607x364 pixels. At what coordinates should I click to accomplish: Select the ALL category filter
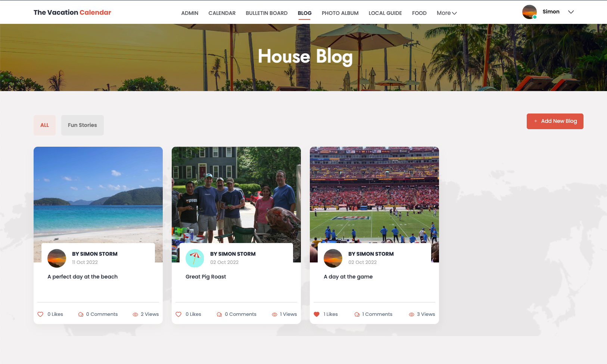pyautogui.click(x=44, y=125)
